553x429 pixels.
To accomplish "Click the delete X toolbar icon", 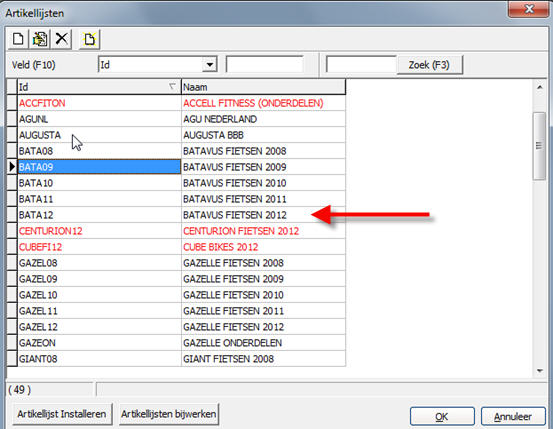I will (62, 39).
